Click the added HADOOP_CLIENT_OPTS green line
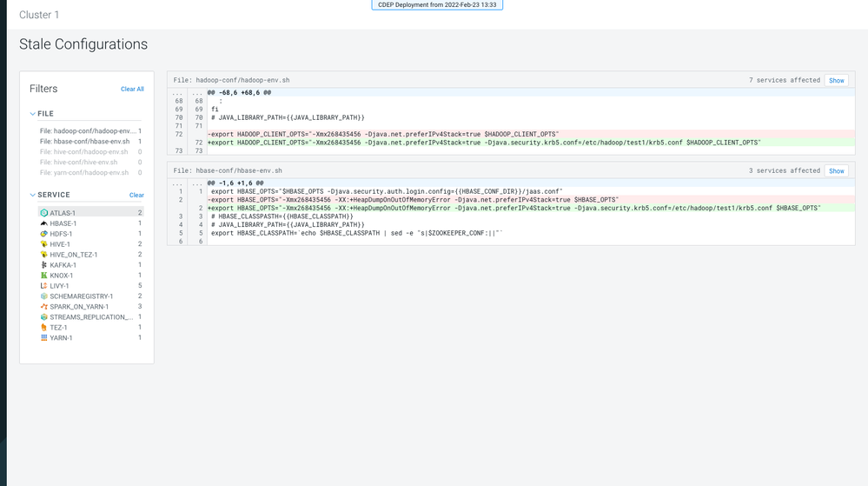Image resolution: width=868 pixels, height=486 pixels. 531,143
